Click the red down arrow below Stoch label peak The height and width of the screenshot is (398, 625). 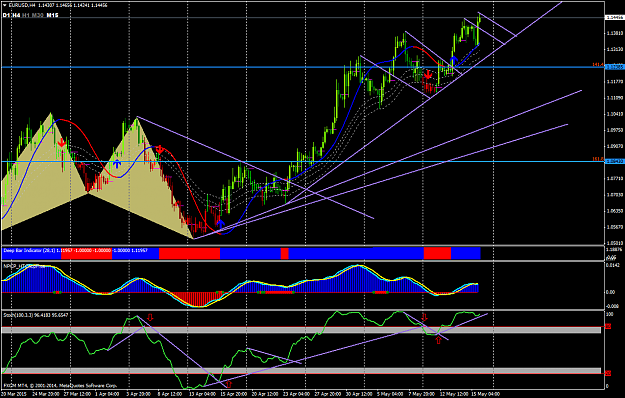pos(150,318)
